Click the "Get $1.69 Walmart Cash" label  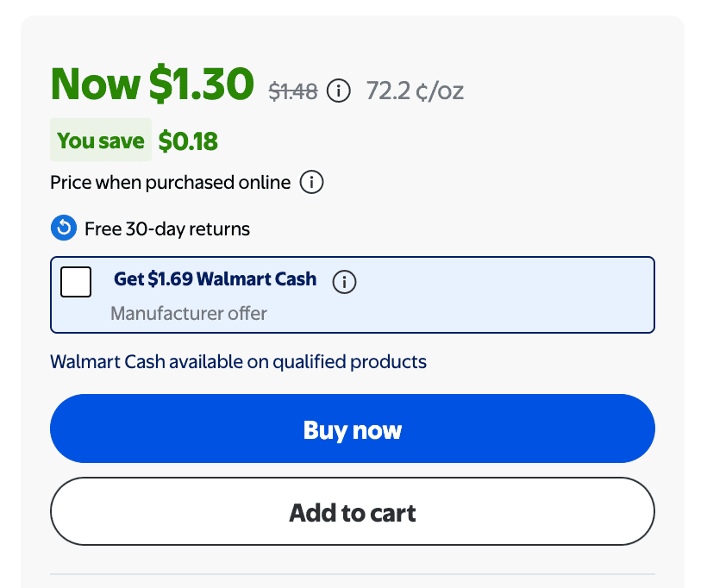pos(215,279)
